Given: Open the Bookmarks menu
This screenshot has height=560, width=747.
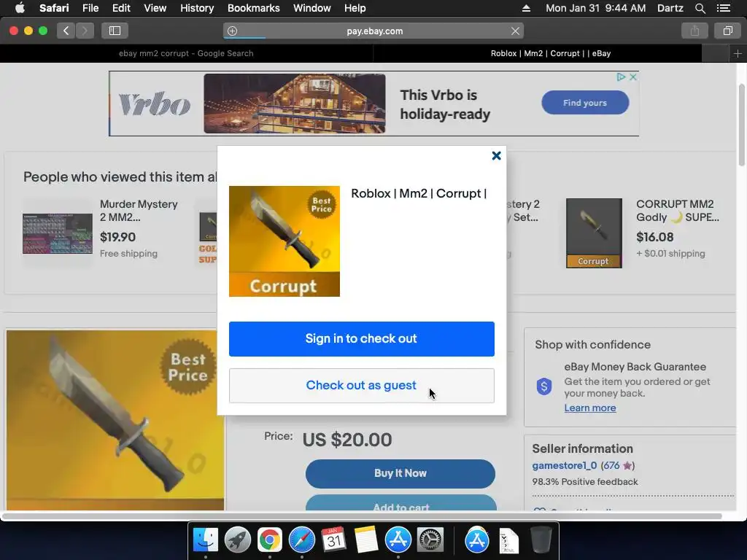Looking at the screenshot, I should click(x=253, y=8).
